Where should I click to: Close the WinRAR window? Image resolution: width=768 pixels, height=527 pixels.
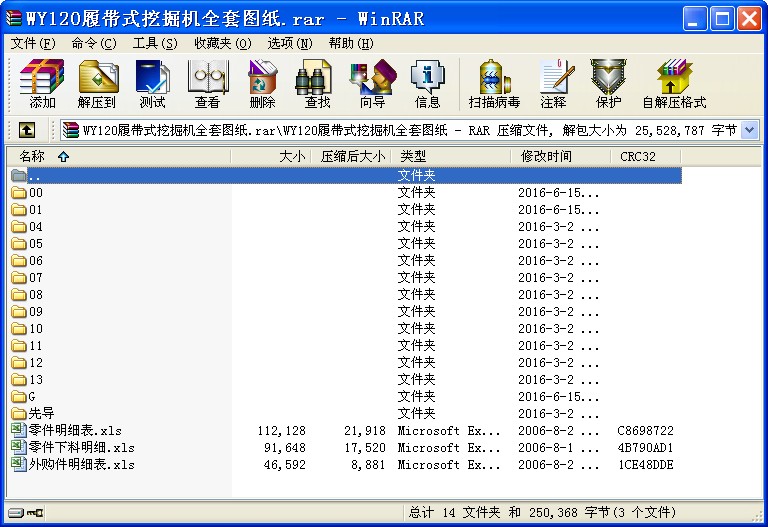point(750,19)
